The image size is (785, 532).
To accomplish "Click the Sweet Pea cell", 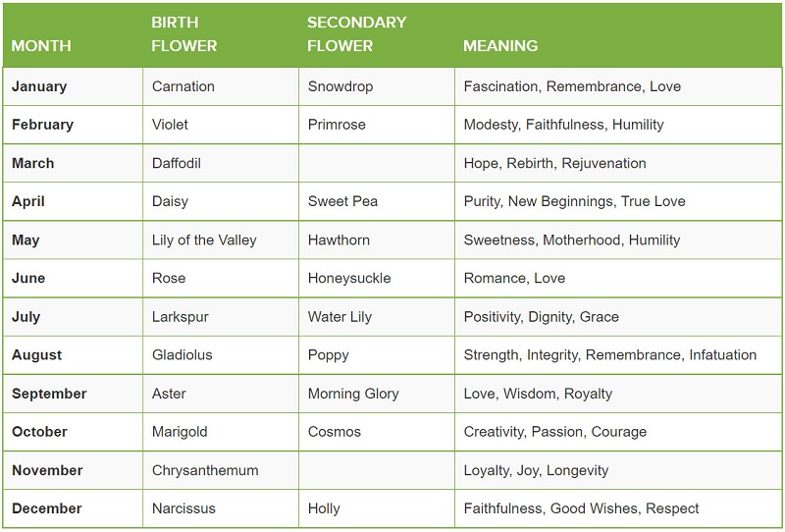I will point(342,201).
